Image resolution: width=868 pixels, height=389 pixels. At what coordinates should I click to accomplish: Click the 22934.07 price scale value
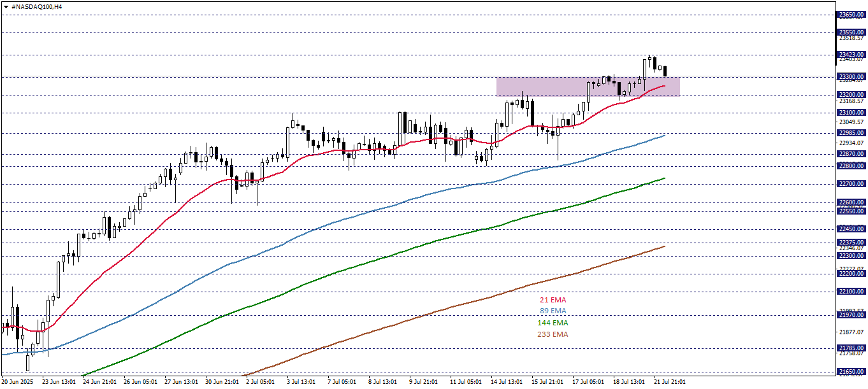pyautogui.click(x=852, y=143)
